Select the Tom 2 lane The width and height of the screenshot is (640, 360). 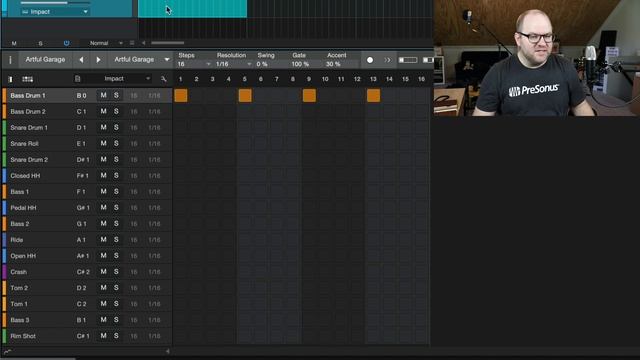click(x=19, y=288)
